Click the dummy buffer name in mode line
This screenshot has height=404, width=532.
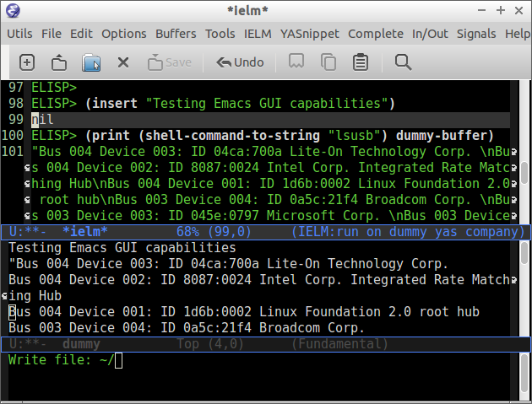(81, 344)
